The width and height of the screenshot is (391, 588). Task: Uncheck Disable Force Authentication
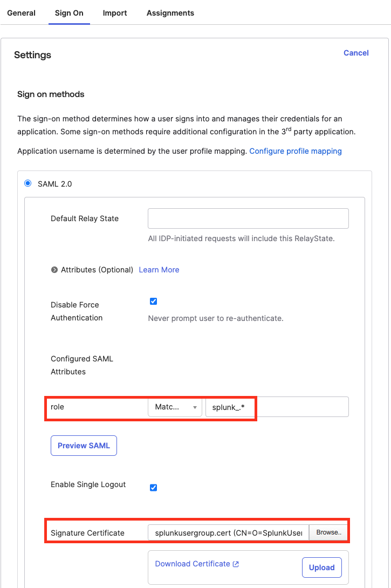tap(153, 301)
